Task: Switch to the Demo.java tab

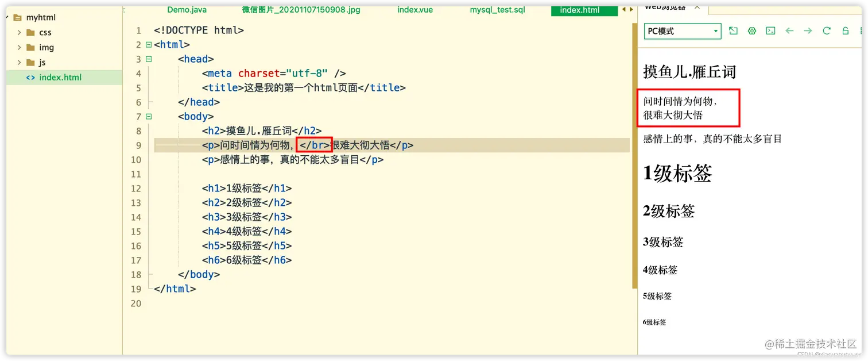Action: pyautogui.click(x=187, y=10)
